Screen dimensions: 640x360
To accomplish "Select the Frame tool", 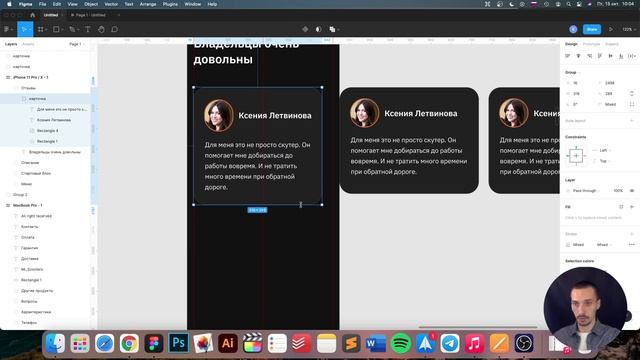I will [40, 29].
